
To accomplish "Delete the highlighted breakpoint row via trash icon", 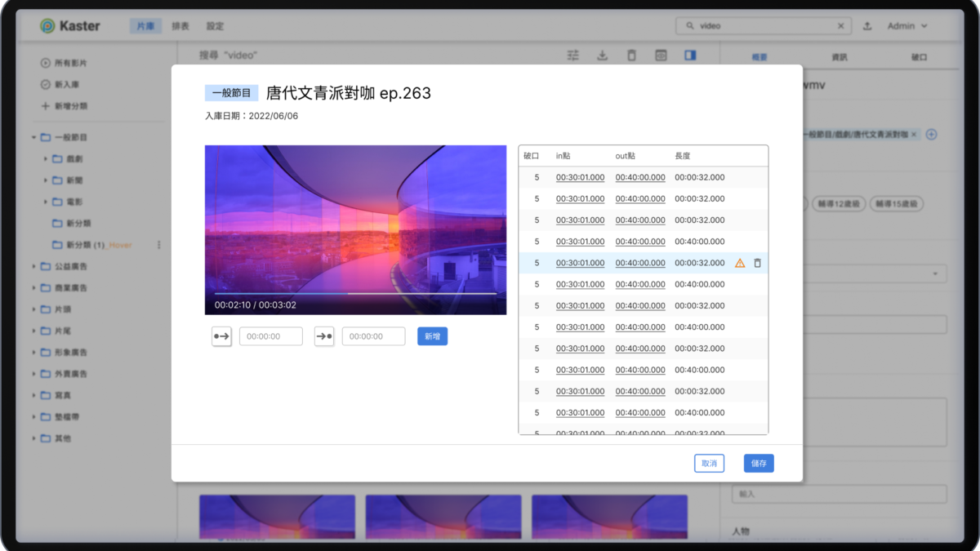I will pyautogui.click(x=757, y=263).
